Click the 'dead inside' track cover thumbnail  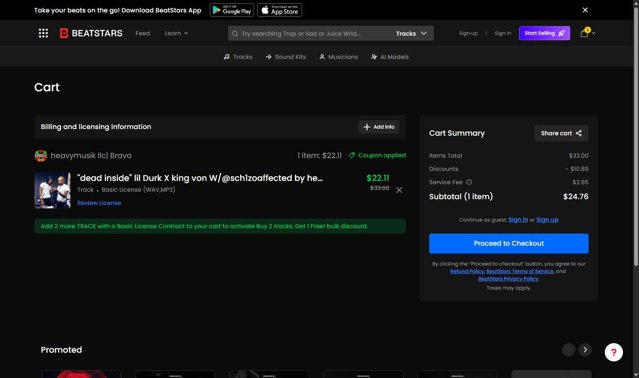point(53,190)
